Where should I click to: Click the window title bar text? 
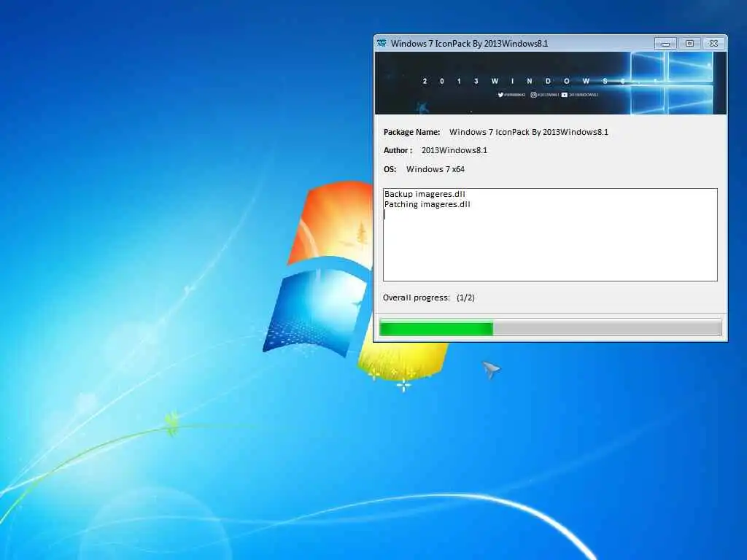[x=469, y=43]
